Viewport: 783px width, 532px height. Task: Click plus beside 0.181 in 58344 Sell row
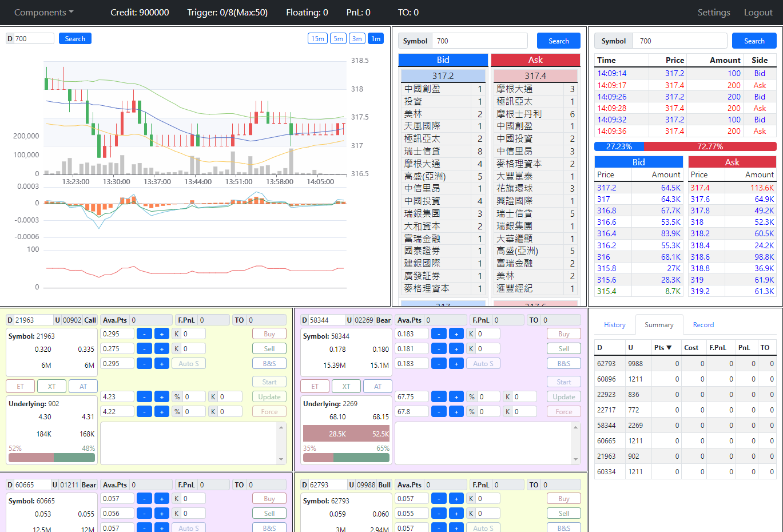[456, 349]
